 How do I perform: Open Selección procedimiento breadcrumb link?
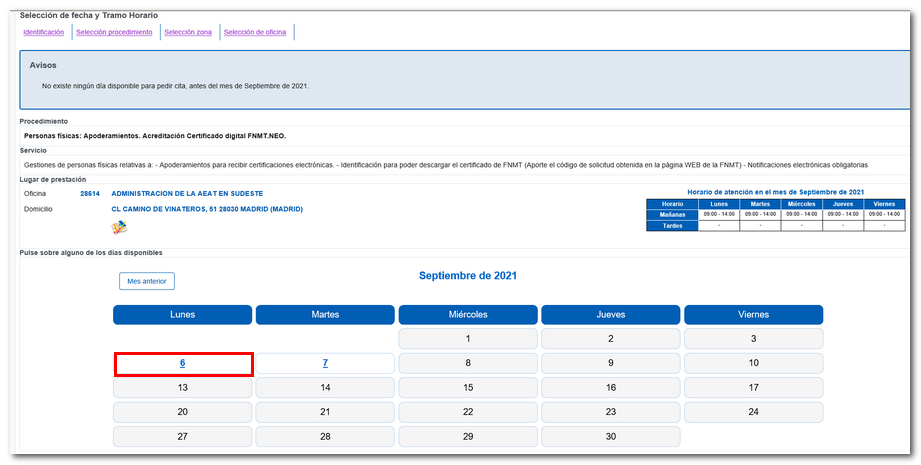click(114, 33)
